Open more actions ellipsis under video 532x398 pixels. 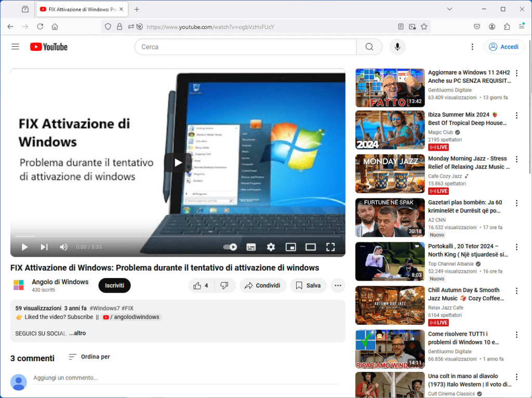tap(338, 285)
